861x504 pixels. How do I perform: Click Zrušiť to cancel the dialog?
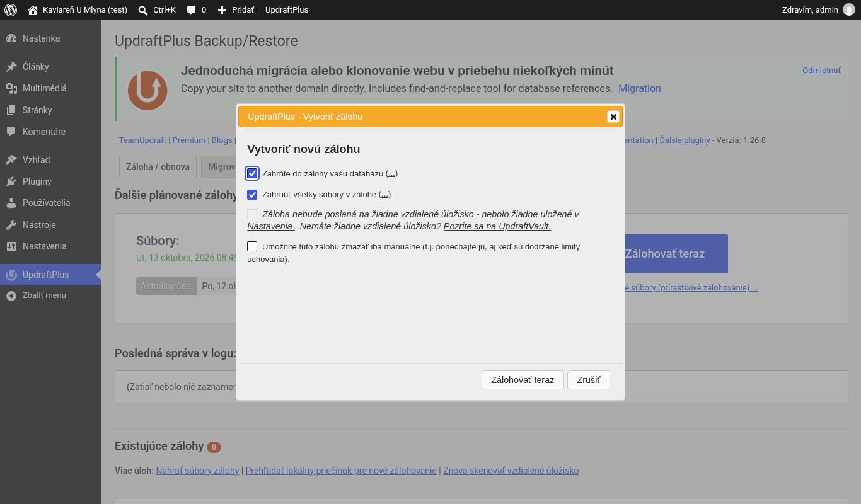coord(589,380)
